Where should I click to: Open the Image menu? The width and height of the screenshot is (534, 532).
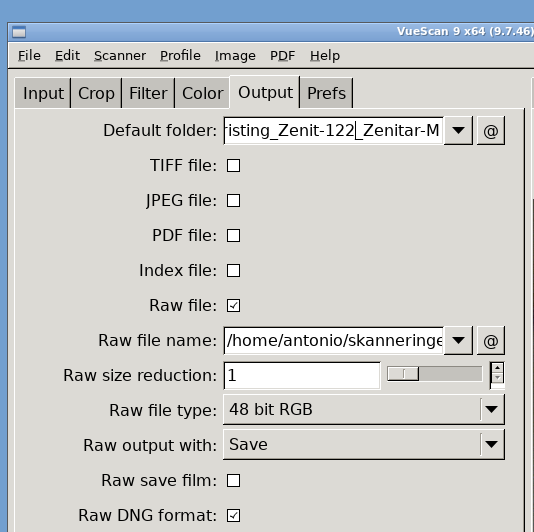pyautogui.click(x=235, y=56)
